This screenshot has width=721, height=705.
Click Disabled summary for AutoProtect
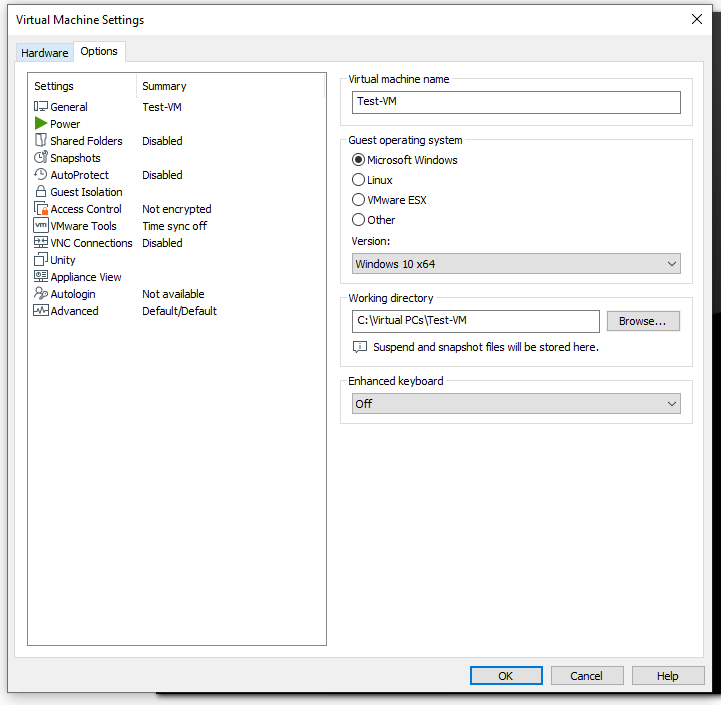pos(162,175)
